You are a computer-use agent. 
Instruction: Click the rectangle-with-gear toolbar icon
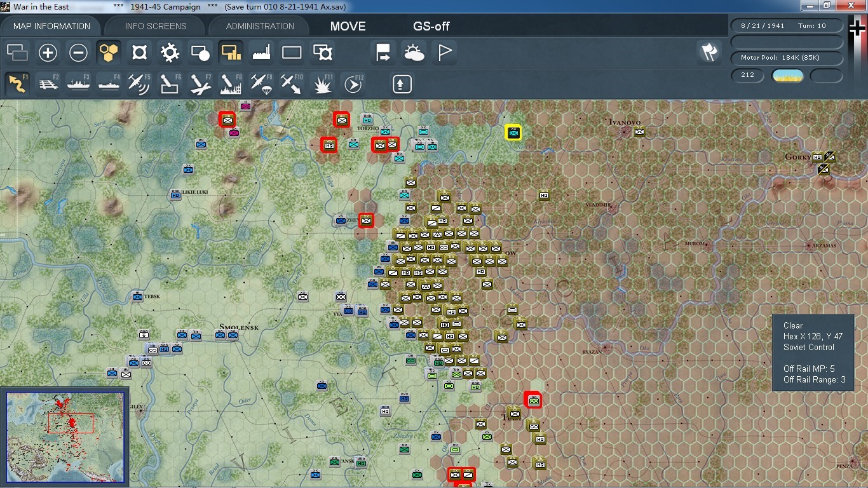point(323,53)
